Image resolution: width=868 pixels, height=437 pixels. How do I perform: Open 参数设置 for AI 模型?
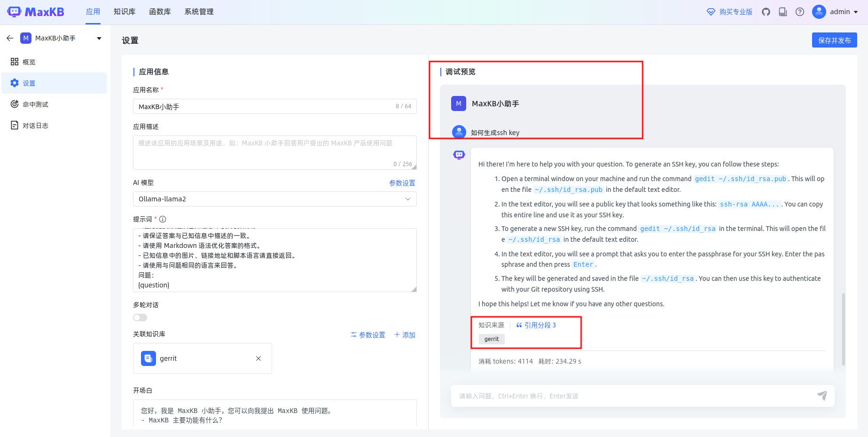(x=402, y=183)
